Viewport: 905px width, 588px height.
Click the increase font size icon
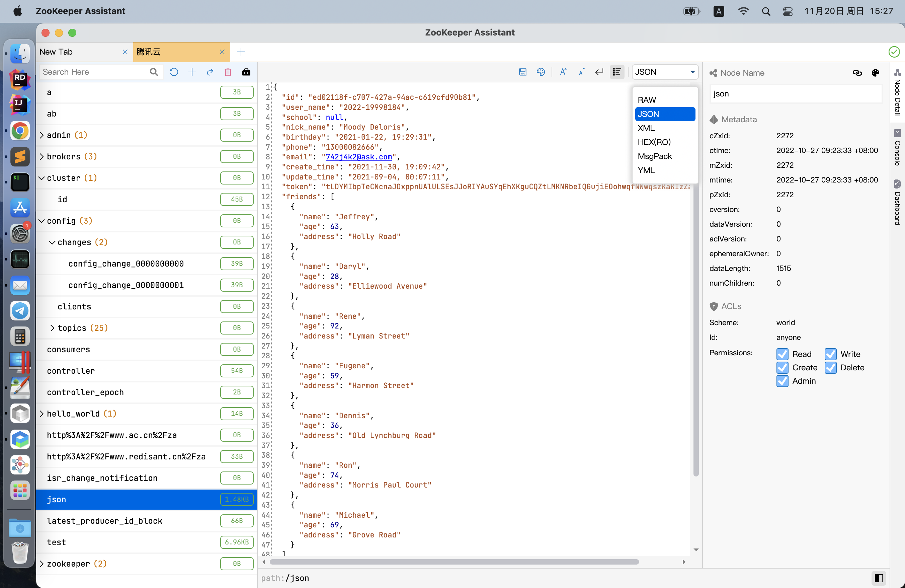click(563, 72)
